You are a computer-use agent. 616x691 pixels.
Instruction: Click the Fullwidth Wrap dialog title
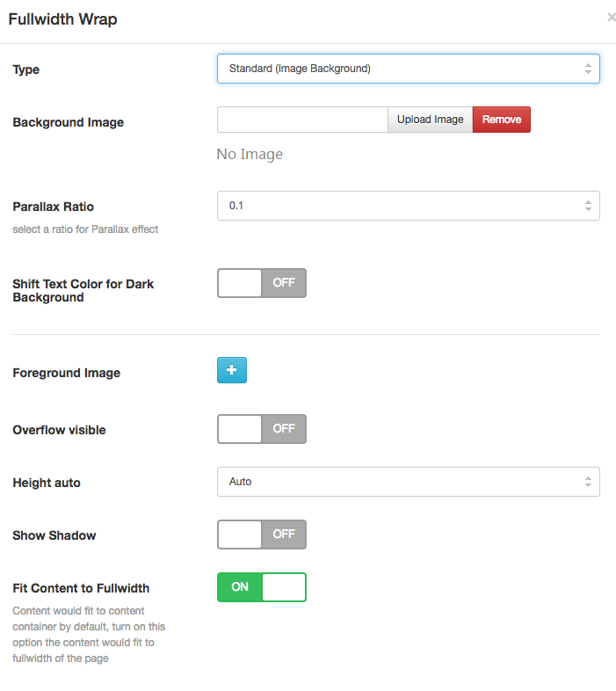pos(62,18)
